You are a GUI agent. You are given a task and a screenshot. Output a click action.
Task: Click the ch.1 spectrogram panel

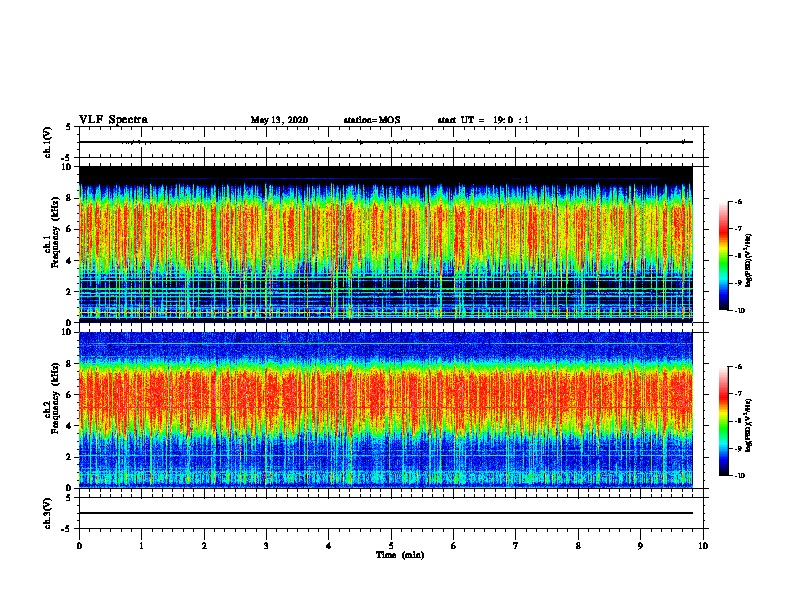(x=386, y=244)
